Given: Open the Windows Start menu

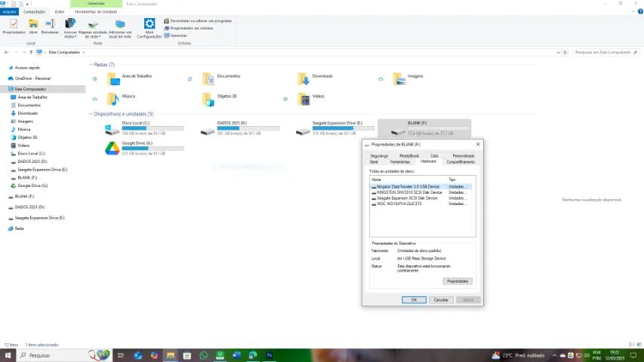Looking at the screenshot, I should (8, 355).
